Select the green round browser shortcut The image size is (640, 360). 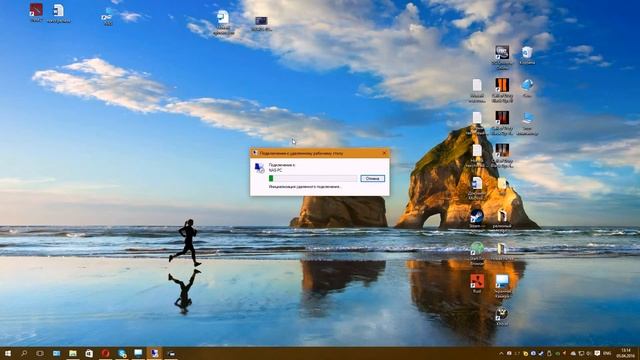point(477,253)
